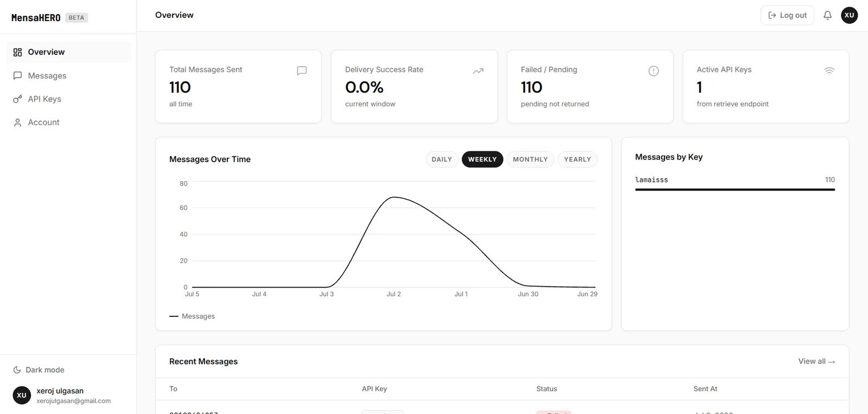Open notifications bell icon

(x=827, y=15)
